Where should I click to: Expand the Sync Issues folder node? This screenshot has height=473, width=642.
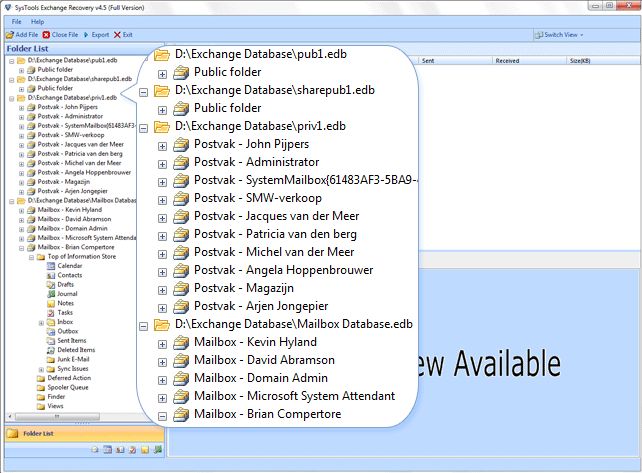41,369
